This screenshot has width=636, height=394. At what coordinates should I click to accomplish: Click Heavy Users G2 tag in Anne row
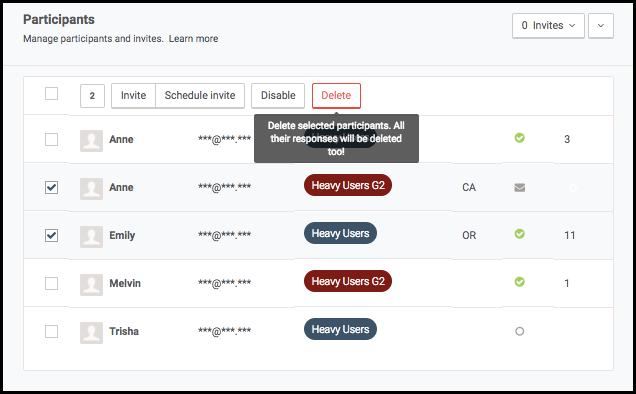(348, 185)
